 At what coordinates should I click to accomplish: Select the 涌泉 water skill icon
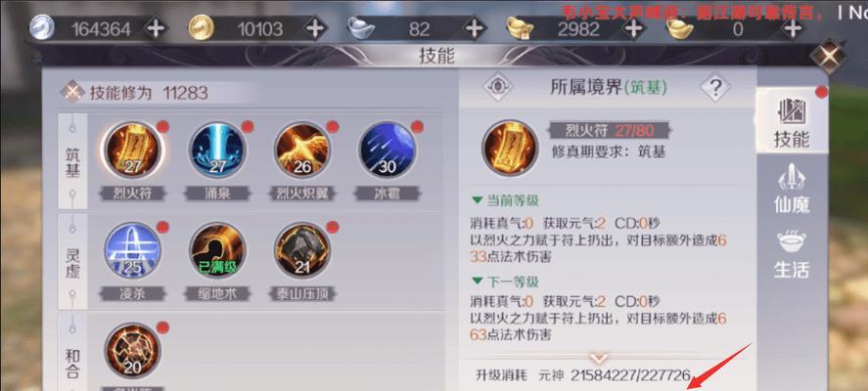click(217, 150)
